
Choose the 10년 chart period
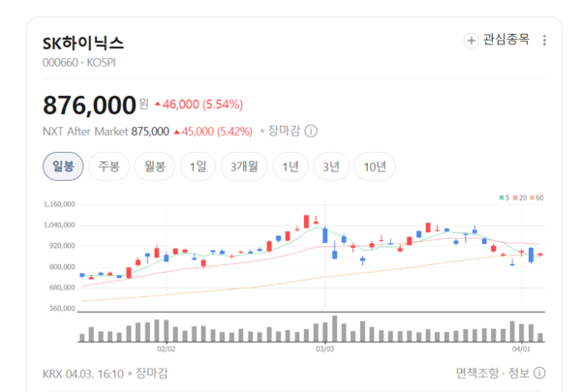[x=375, y=166]
